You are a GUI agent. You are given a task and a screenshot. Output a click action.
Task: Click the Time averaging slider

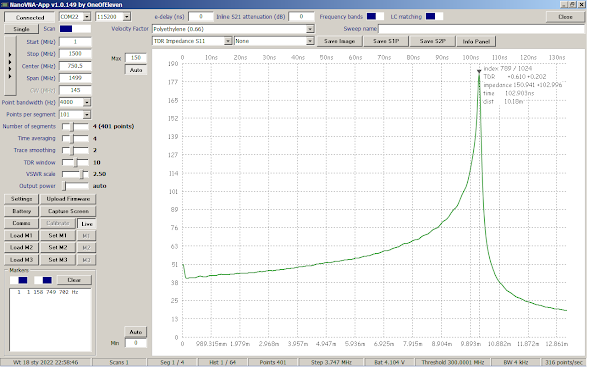(x=75, y=139)
